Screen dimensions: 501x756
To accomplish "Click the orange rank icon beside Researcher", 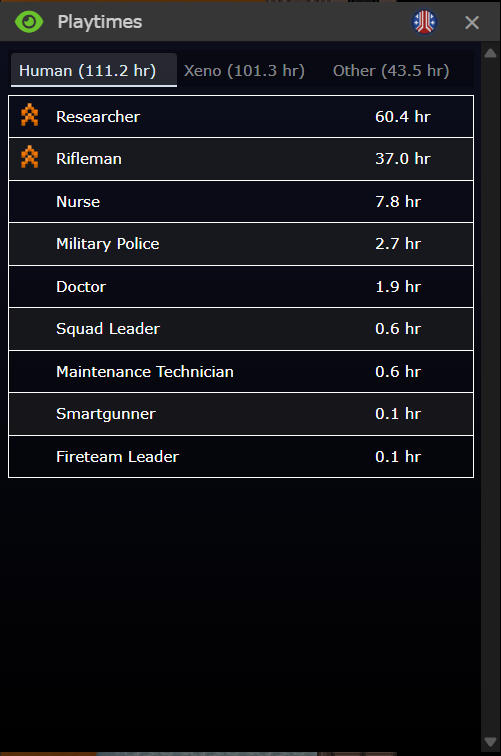I will click(29, 116).
